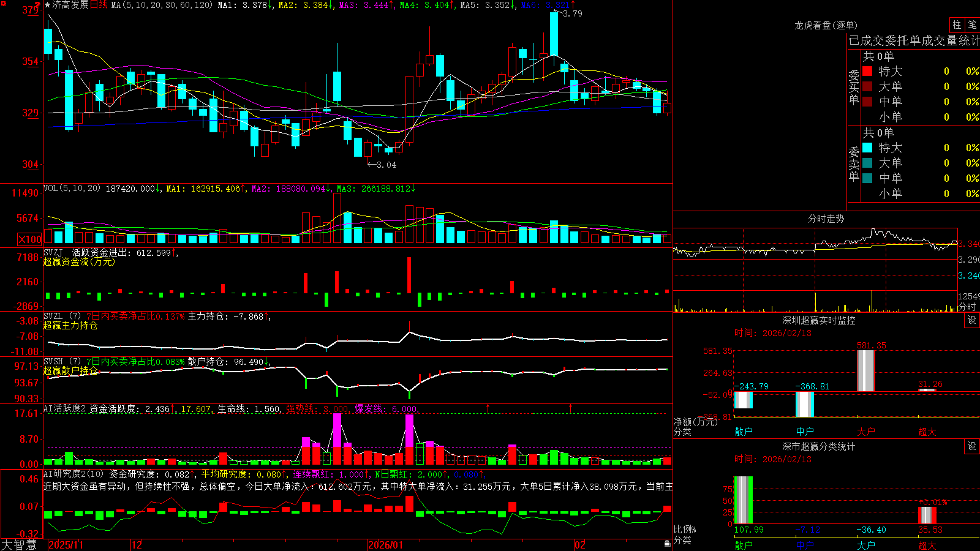Click the 02 month marker on time axis

pyautogui.click(x=581, y=545)
